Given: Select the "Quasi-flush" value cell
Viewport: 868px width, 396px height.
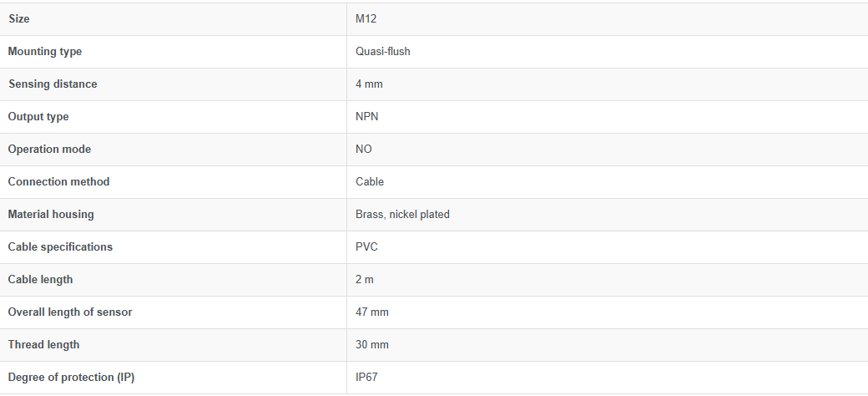Looking at the screenshot, I should click(x=383, y=52).
